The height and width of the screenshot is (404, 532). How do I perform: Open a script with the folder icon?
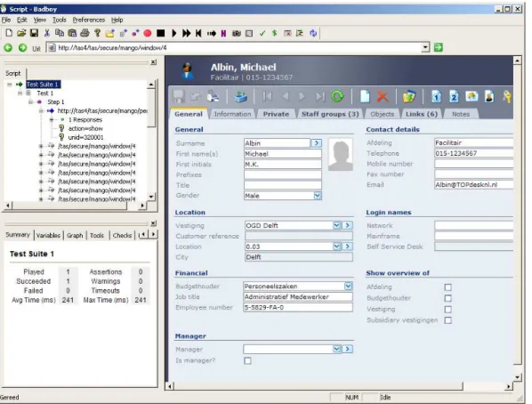[21, 33]
